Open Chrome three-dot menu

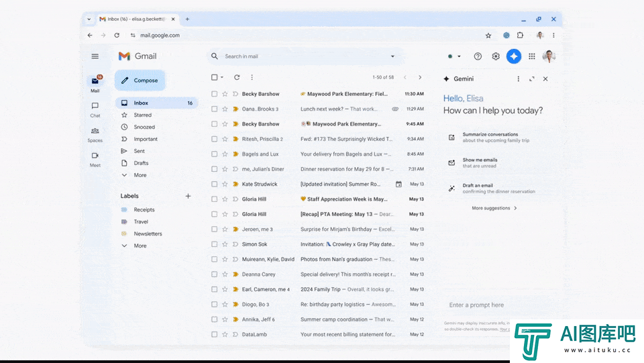pos(553,36)
